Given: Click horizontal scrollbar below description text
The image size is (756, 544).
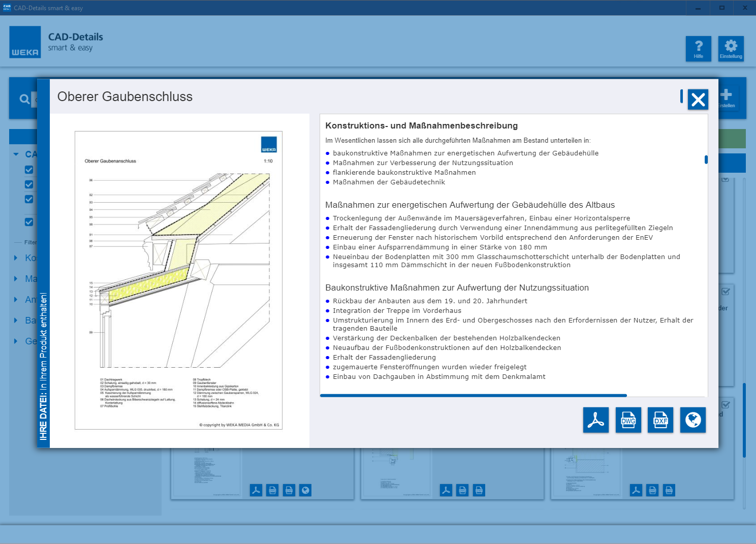Looking at the screenshot, I should tap(474, 395).
